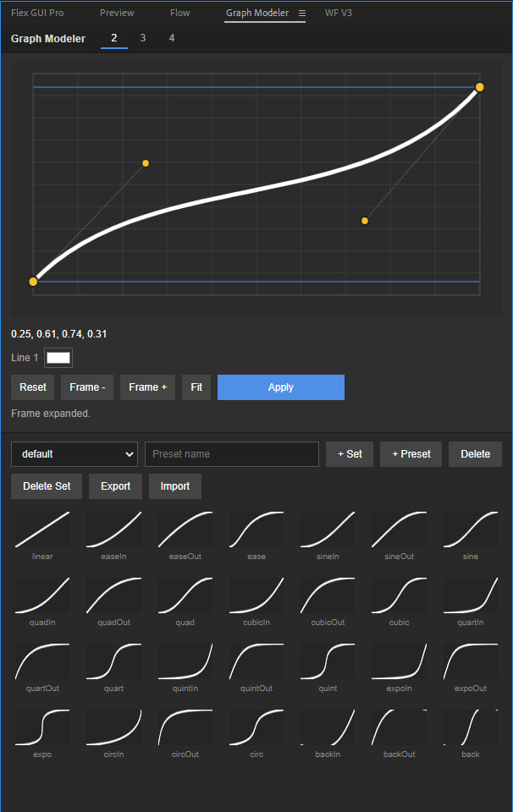Export presets with Export button

116,486
